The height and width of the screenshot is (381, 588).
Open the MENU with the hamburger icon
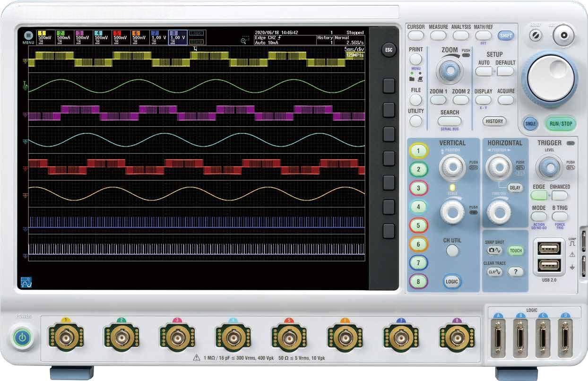[28, 36]
